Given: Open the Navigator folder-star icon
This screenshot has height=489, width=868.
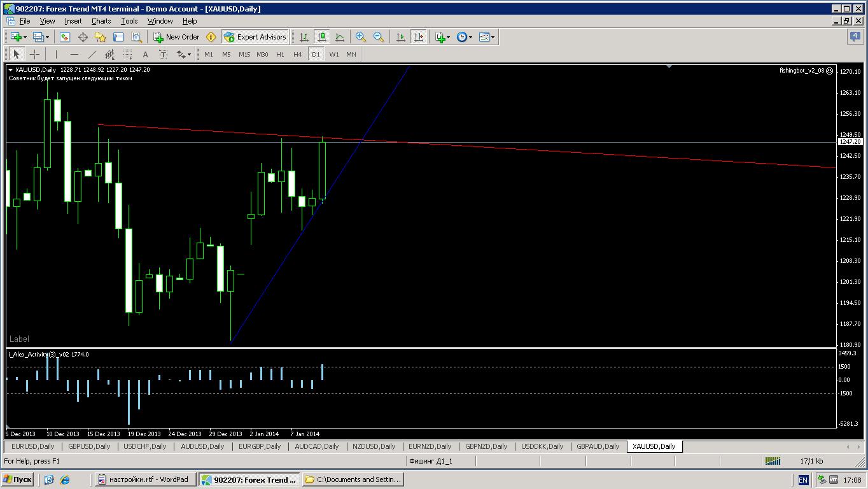Looking at the screenshot, I should [101, 37].
